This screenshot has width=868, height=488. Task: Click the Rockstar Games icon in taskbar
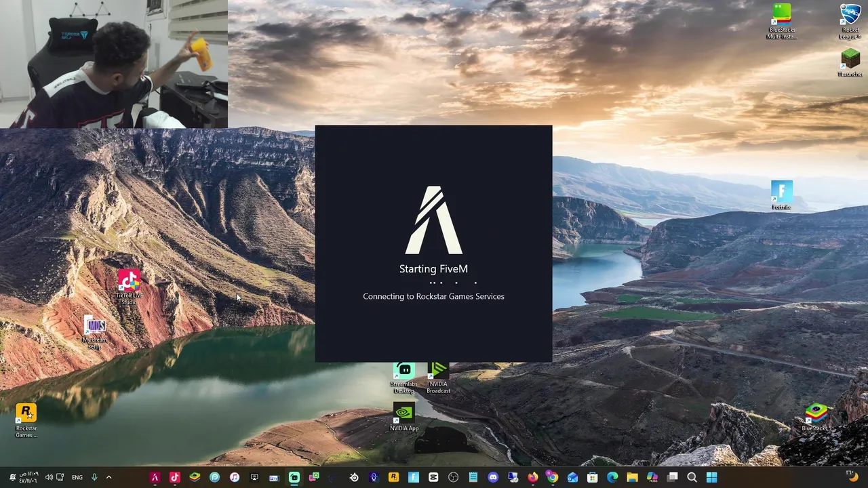click(393, 477)
